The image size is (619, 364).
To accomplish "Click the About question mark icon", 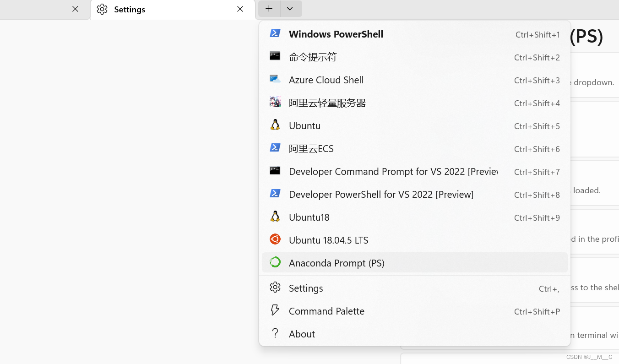I will 275,333.
